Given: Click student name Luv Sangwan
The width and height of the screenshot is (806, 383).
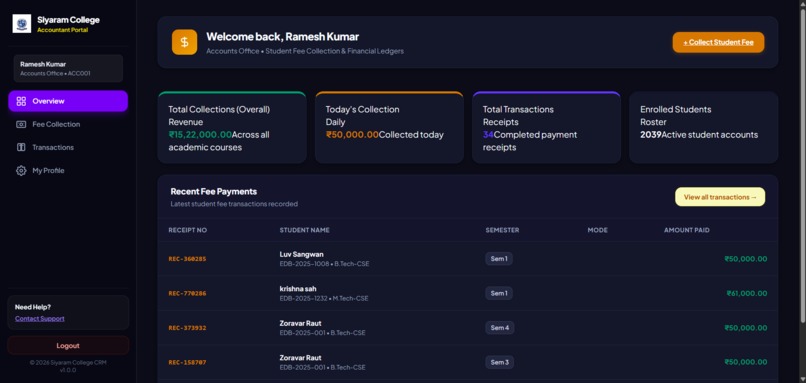Looking at the screenshot, I should pyautogui.click(x=301, y=254).
